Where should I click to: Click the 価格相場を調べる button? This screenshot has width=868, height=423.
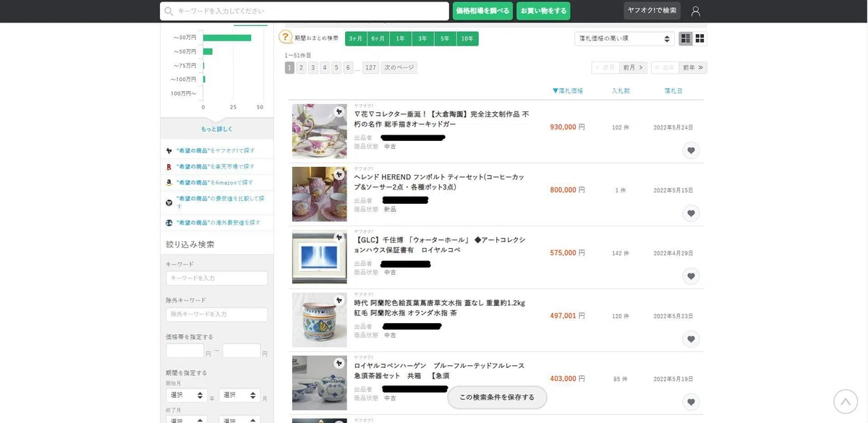pyautogui.click(x=482, y=11)
